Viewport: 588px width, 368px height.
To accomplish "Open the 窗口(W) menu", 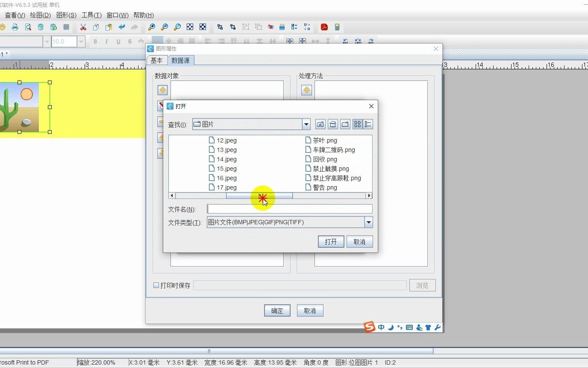I will tap(118, 15).
